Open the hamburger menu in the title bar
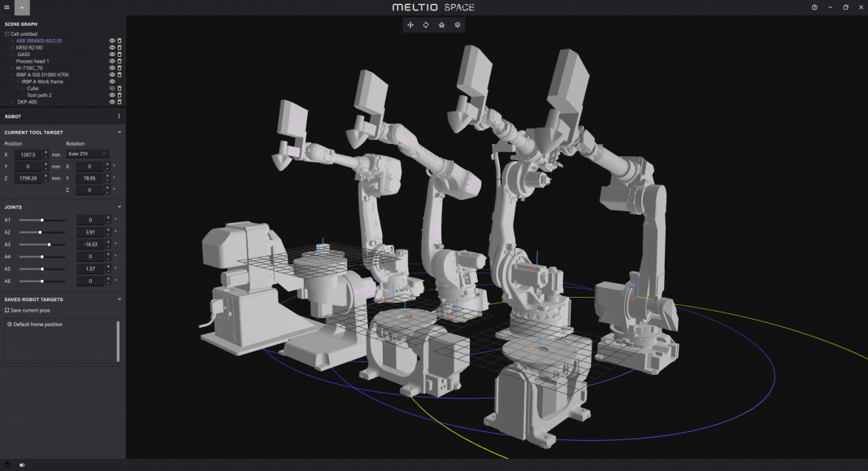 point(7,7)
